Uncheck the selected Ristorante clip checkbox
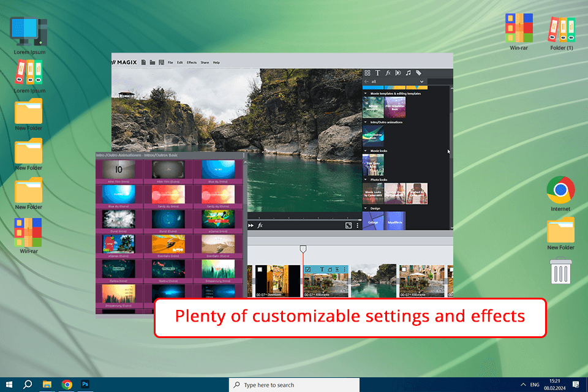The width and height of the screenshot is (588, 392). pos(308,269)
